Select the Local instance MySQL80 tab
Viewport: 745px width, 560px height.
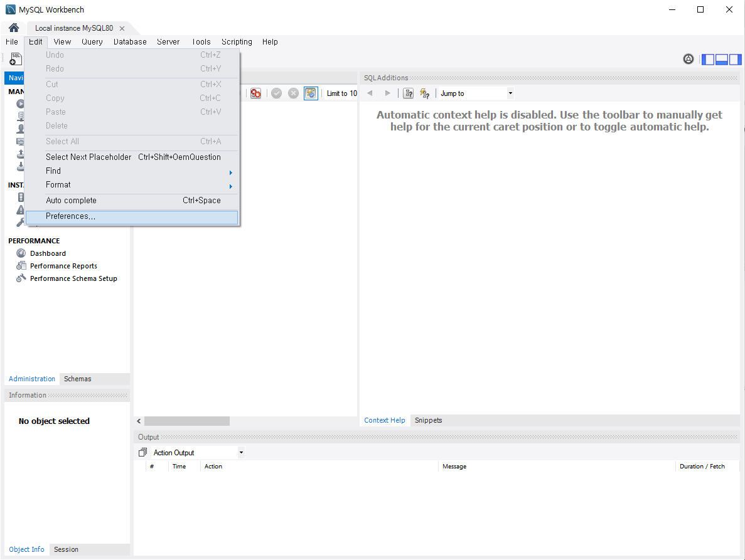tap(74, 28)
